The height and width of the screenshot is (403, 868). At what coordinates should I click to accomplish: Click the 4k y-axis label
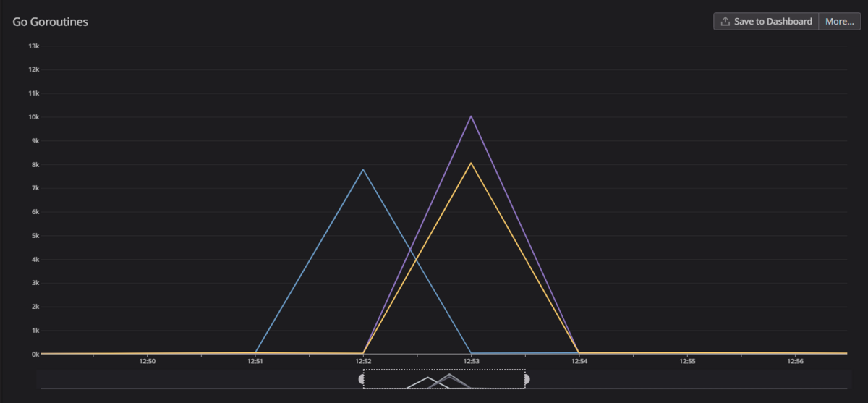pos(34,259)
